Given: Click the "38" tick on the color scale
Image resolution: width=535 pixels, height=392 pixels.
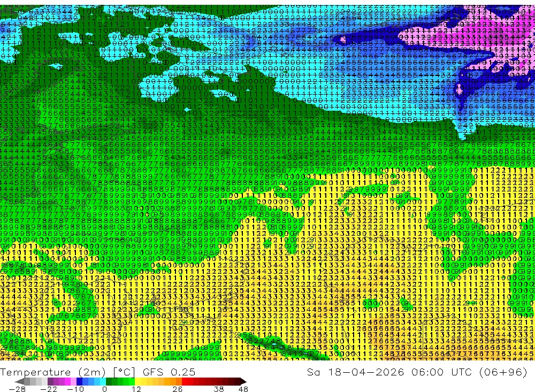Looking at the screenshot, I should (x=218, y=389).
